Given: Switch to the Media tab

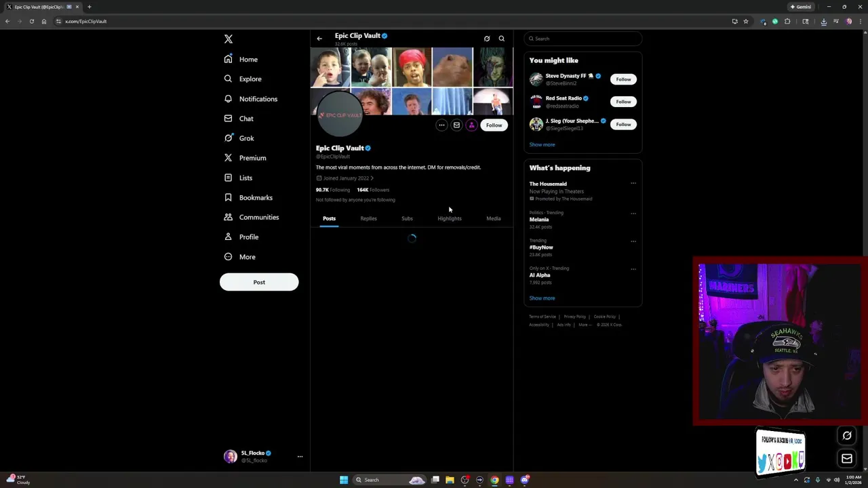Looking at the screenshot, I should click(x=494, y=218).
